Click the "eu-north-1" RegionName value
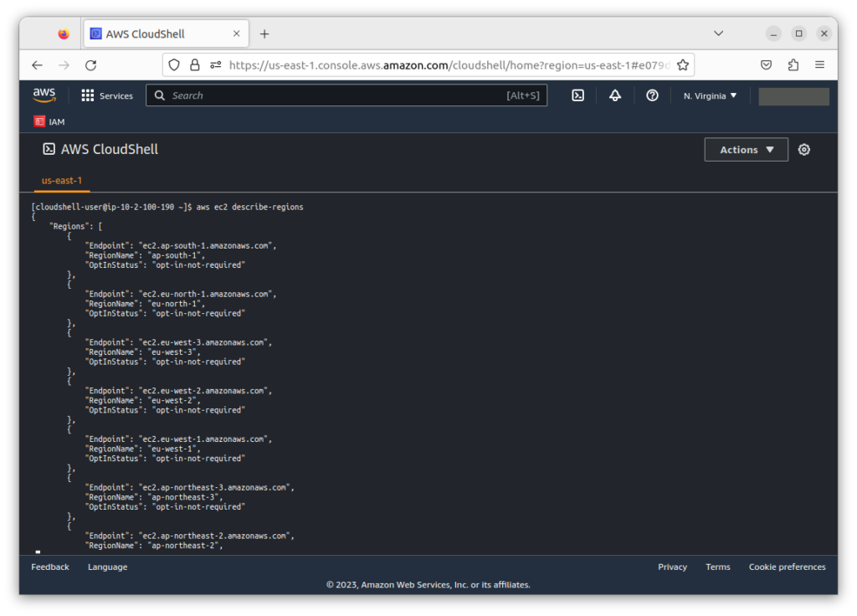Viewport: 857px width, 616px height. [x=176, y=304]
